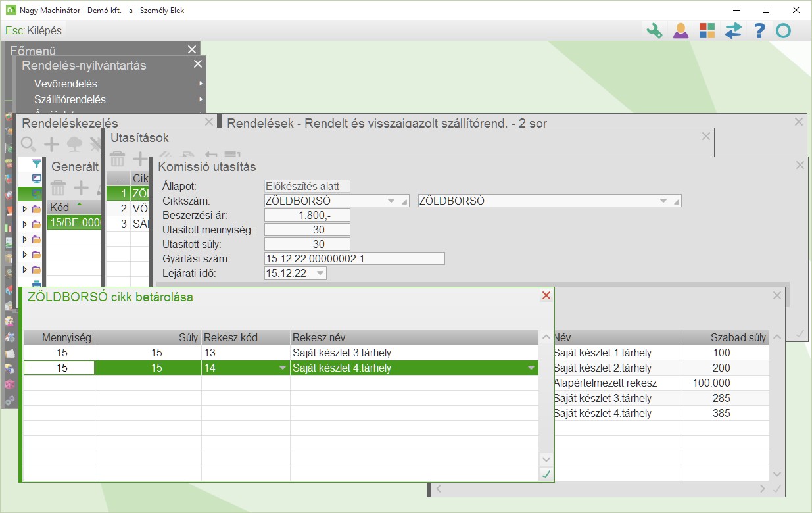The height and width of the screenshot is (513, 812).
Task: Open help with the question mark icon
Action: 759,31
